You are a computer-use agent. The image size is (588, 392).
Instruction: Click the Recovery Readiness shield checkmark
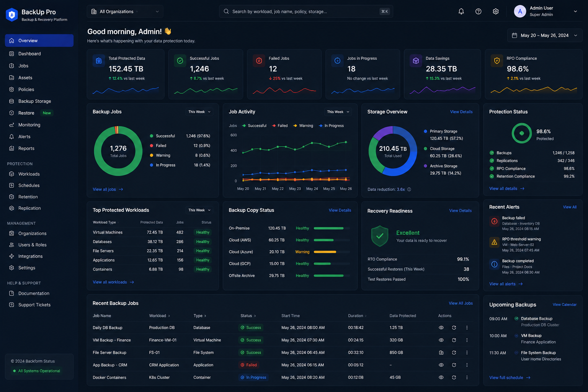pyautogui.click(x=380, y=236)
